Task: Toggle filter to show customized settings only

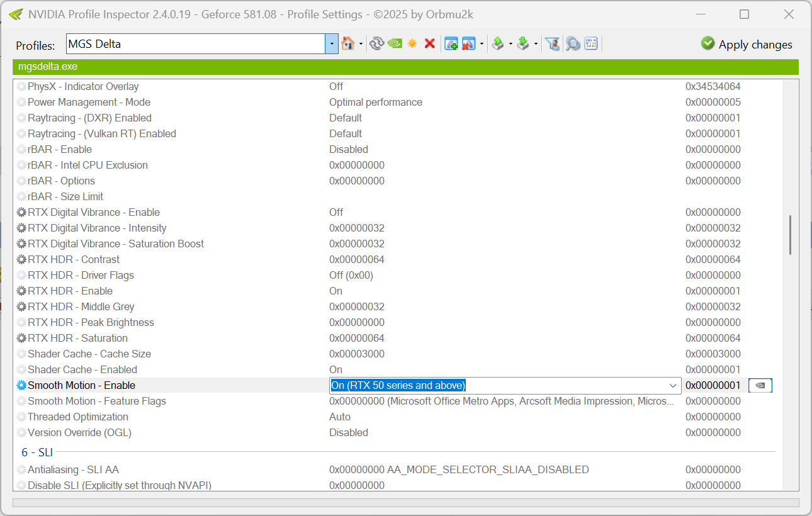Action: coord(552,43)
